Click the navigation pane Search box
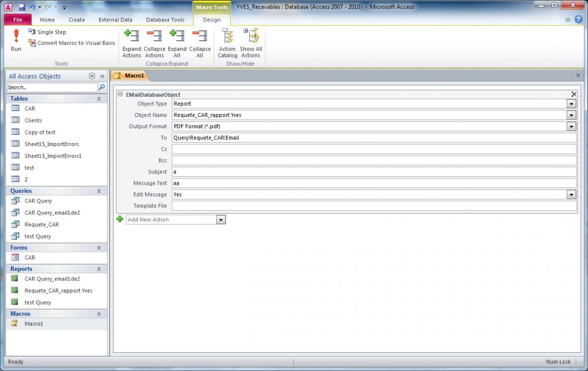This screenshot has width=588, height=371. [x=52, y=88]
